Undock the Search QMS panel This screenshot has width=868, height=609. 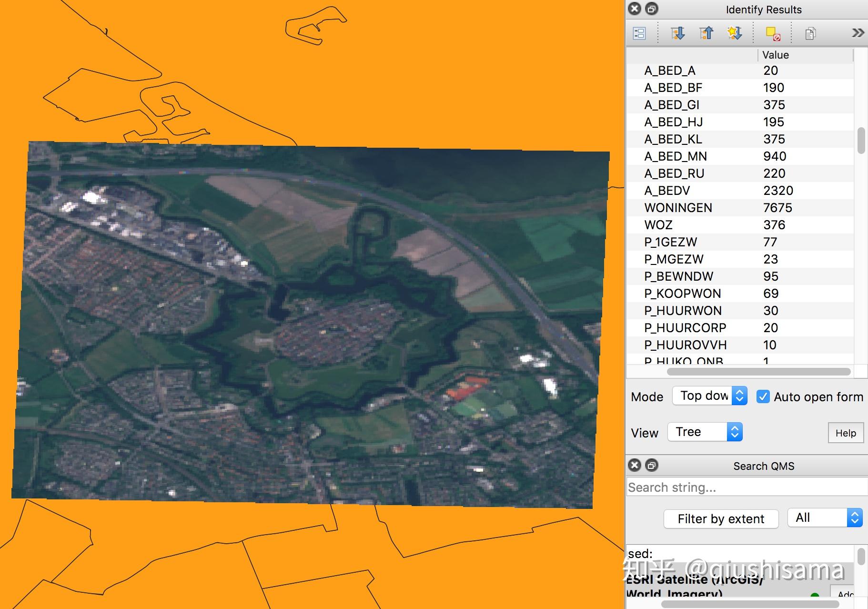(x=651, y=465)
